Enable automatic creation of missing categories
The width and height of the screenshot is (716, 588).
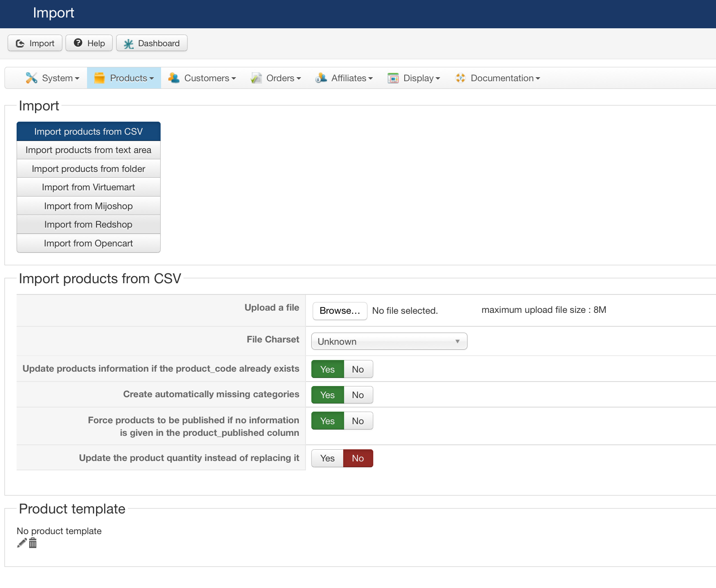tap(327, 395)
